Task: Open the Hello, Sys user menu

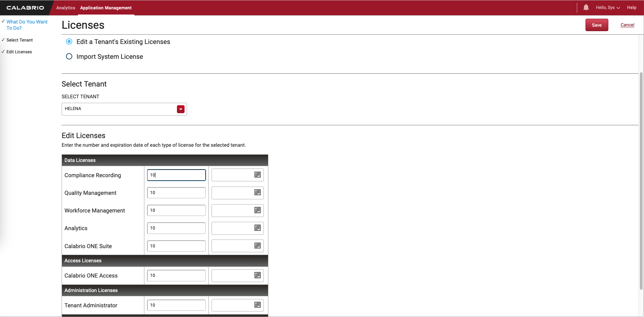Action: [608, 8]
